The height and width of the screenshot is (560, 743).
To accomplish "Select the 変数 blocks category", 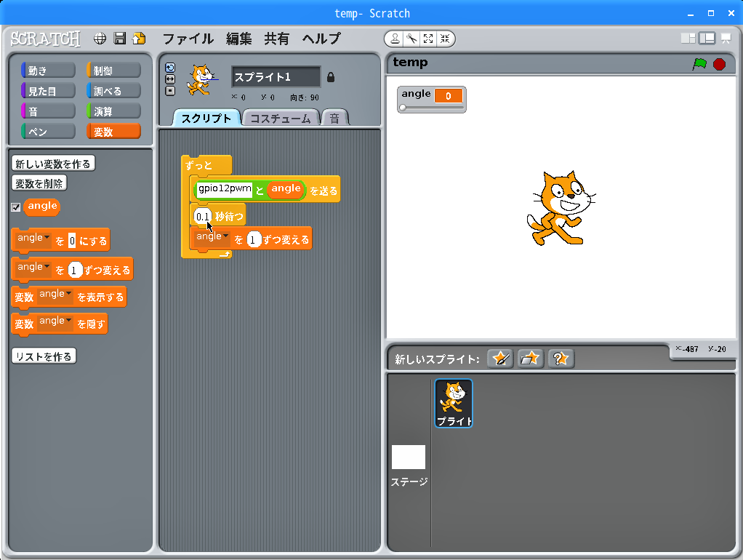I will point(113,132).
